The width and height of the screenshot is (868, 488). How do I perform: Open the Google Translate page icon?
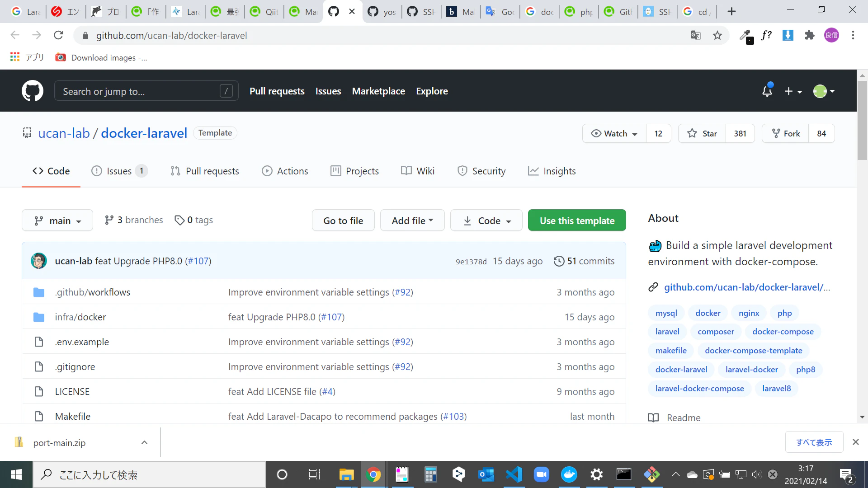pyautogui.click(x=696, y=35)
